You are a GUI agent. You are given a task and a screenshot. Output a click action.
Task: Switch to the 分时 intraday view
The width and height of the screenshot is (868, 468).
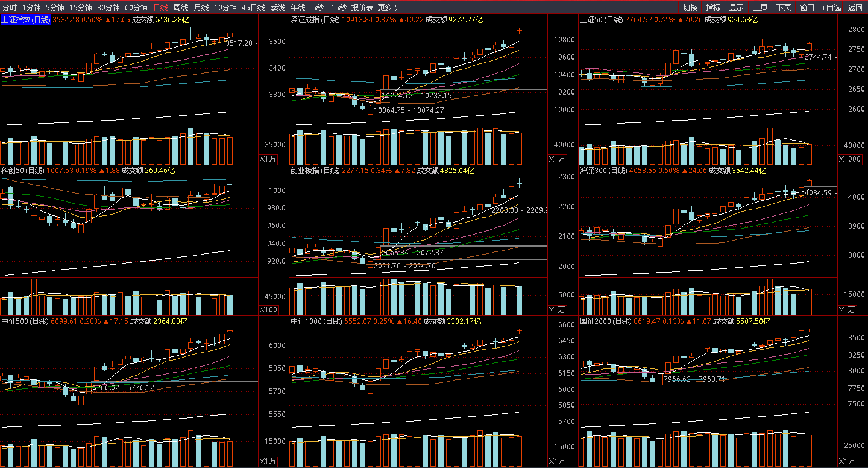coord(10,7)
